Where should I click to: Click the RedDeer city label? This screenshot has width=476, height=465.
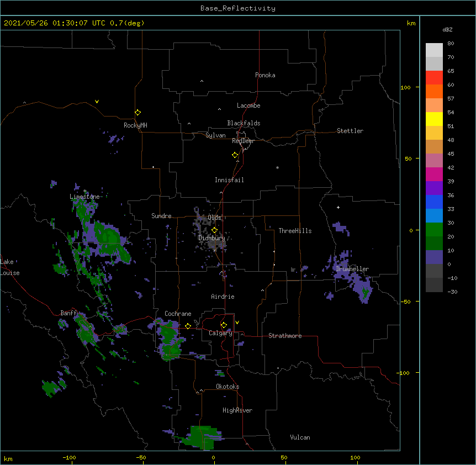pos(243,141)
